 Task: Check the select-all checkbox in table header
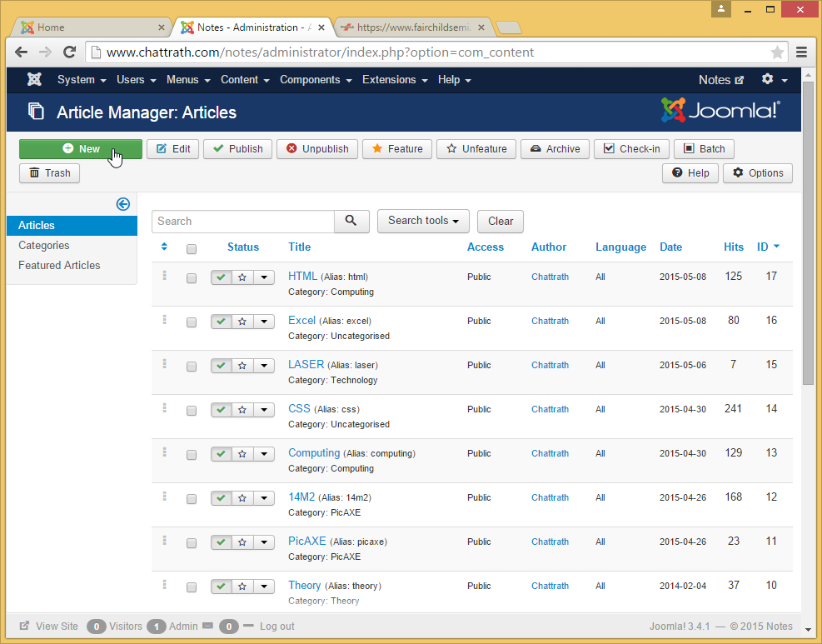click(192, 248)
